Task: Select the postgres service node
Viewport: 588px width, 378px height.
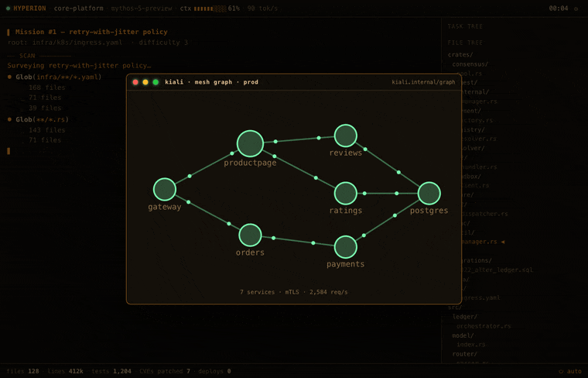Action: tap(429, 194)
